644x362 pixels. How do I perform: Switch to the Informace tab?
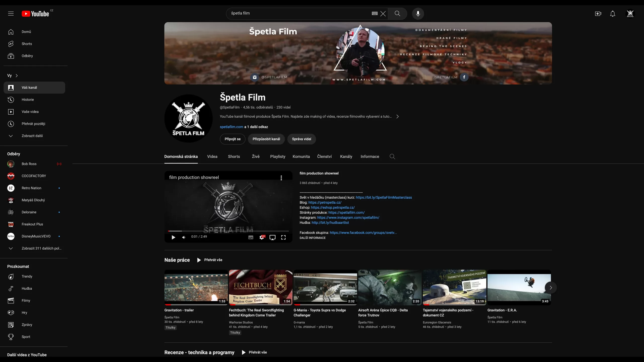pos(370,157)
